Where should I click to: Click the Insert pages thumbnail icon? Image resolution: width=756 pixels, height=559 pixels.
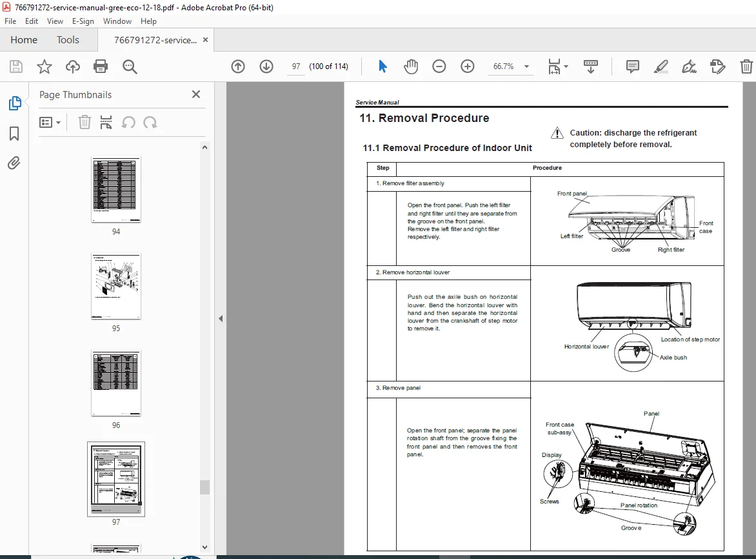click(x=106, y=123)
